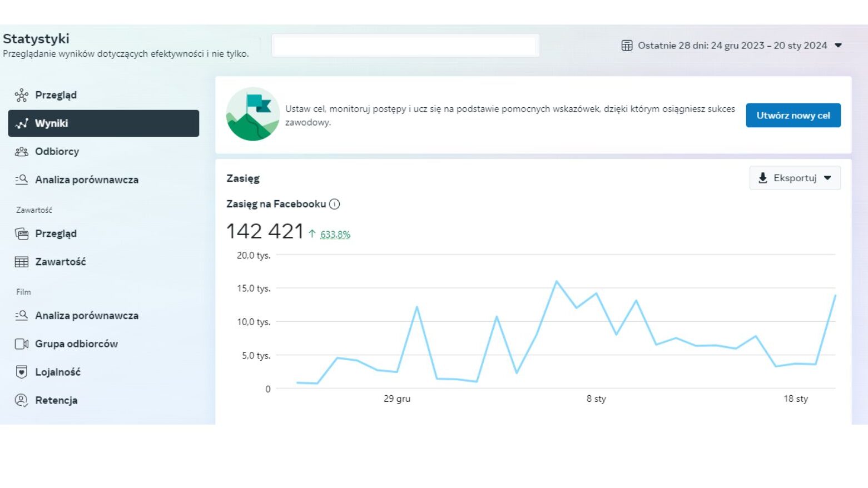
Task: Click the goal flag mountain illustration
Action: pyautogui.click(x=252, y=114)
